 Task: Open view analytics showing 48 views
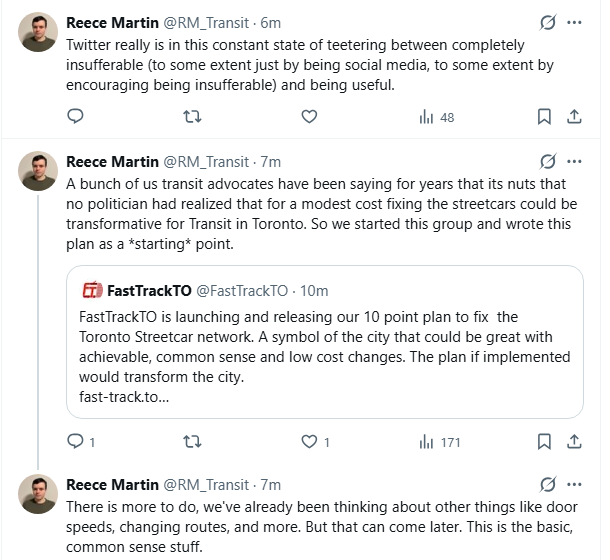coord(436,117)
